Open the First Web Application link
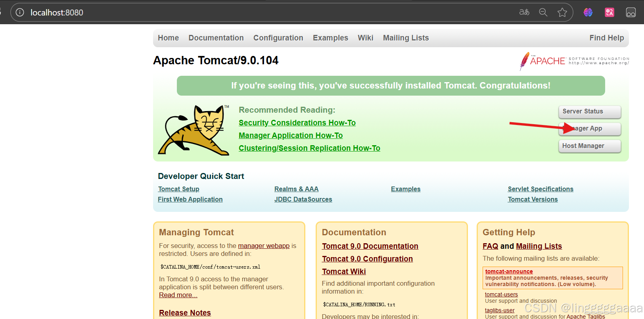Screen dimensions: 644x319 tap(190, 199)
